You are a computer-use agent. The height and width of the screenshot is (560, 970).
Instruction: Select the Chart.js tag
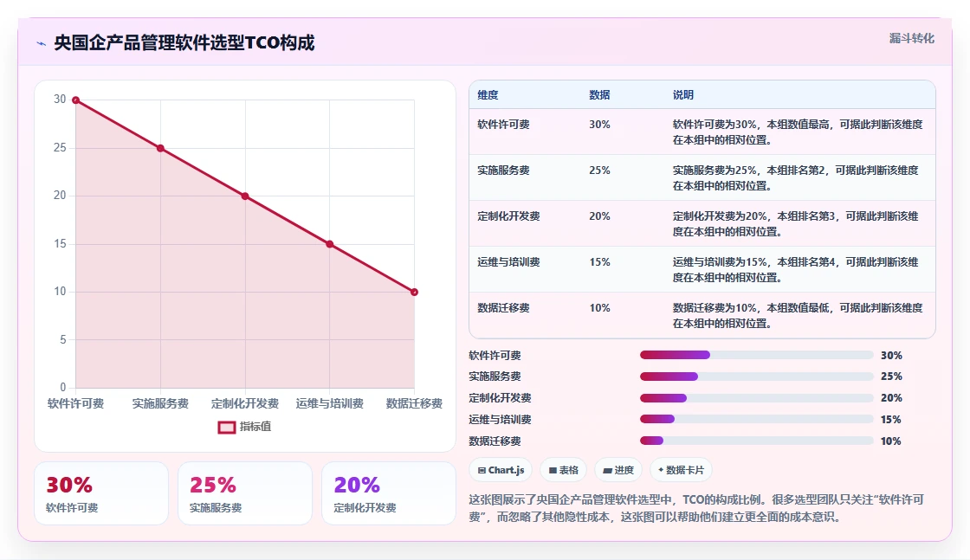[501, 470]
